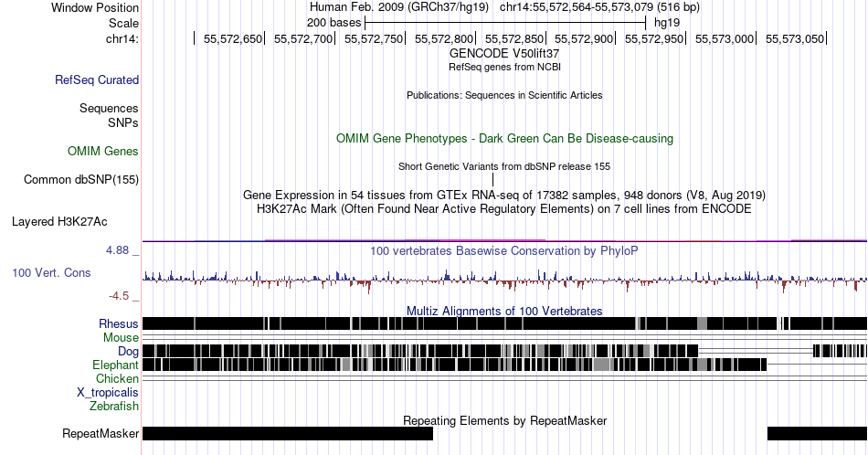The image size is (868, 455).
Task: Open Repeating Elements by RepeatMasker title
Action: tap(504, 420)
